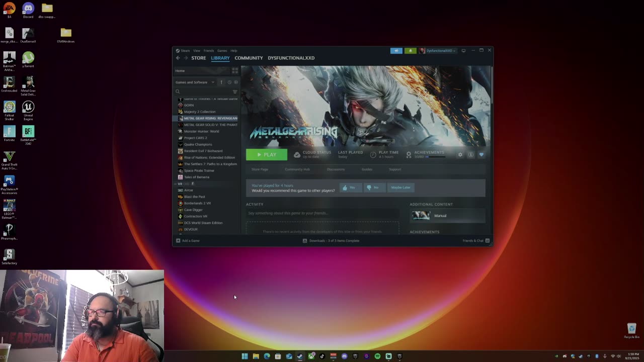
Task: Open the Support link
Action: (x=395, y=169)
